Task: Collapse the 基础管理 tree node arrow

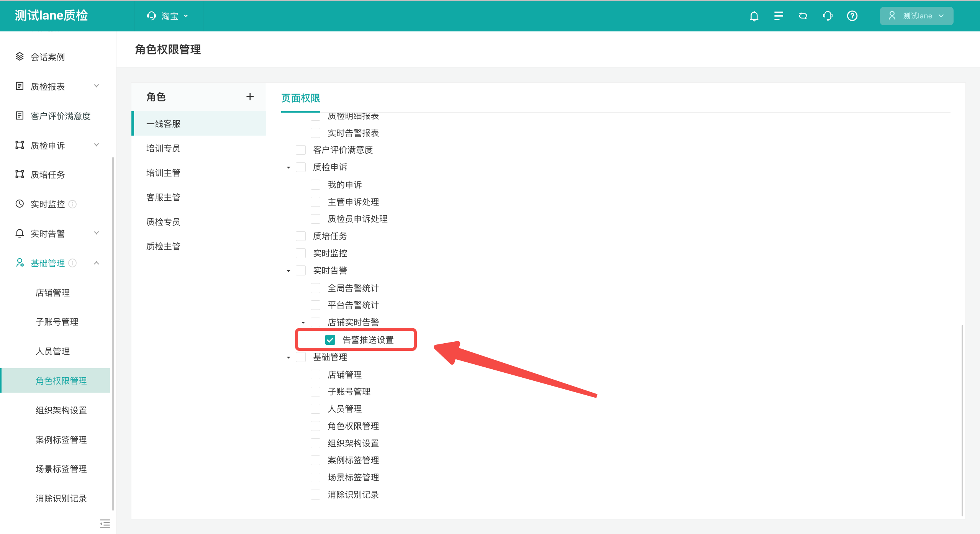Action: click(288, 357)
